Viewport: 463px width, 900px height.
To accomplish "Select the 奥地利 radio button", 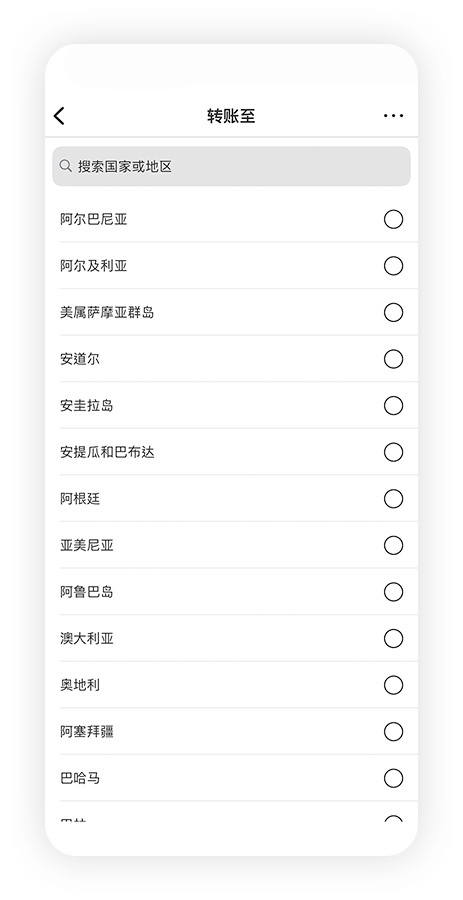I will [393, 685].
